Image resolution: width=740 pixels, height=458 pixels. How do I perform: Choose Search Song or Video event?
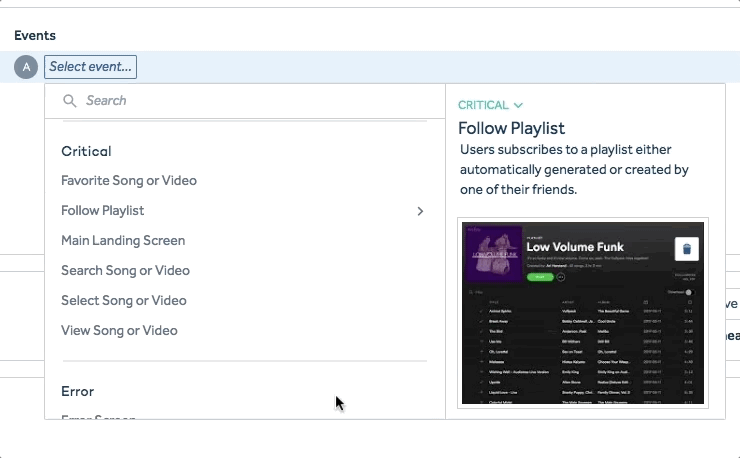(x=126, y=271)
